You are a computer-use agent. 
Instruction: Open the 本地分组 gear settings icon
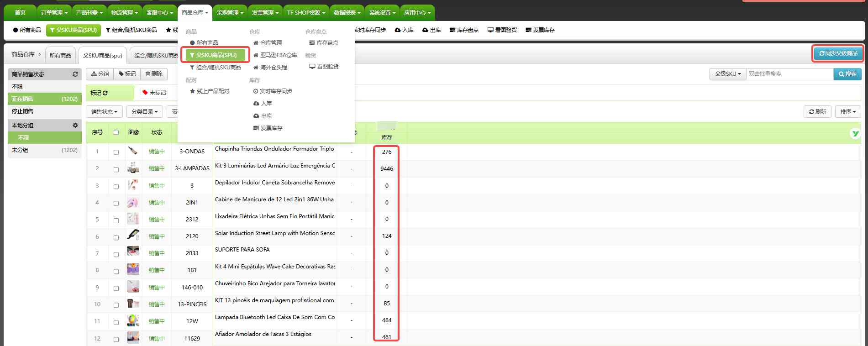coord(75,125)
